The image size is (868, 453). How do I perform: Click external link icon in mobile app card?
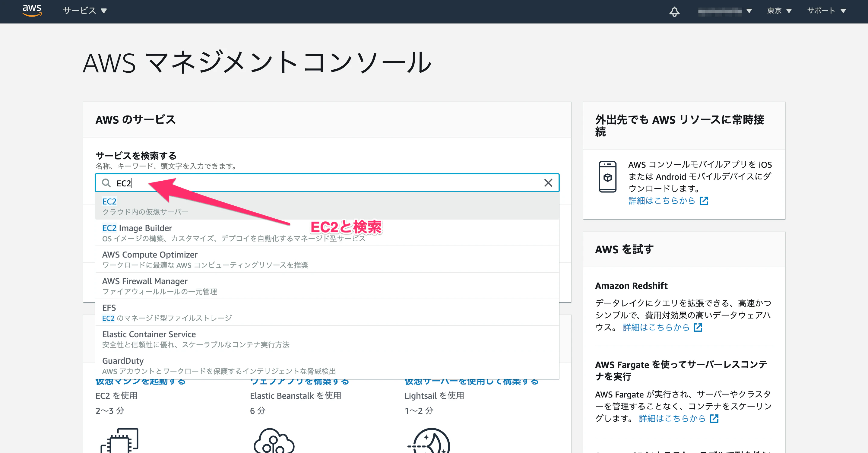(704, 201)
